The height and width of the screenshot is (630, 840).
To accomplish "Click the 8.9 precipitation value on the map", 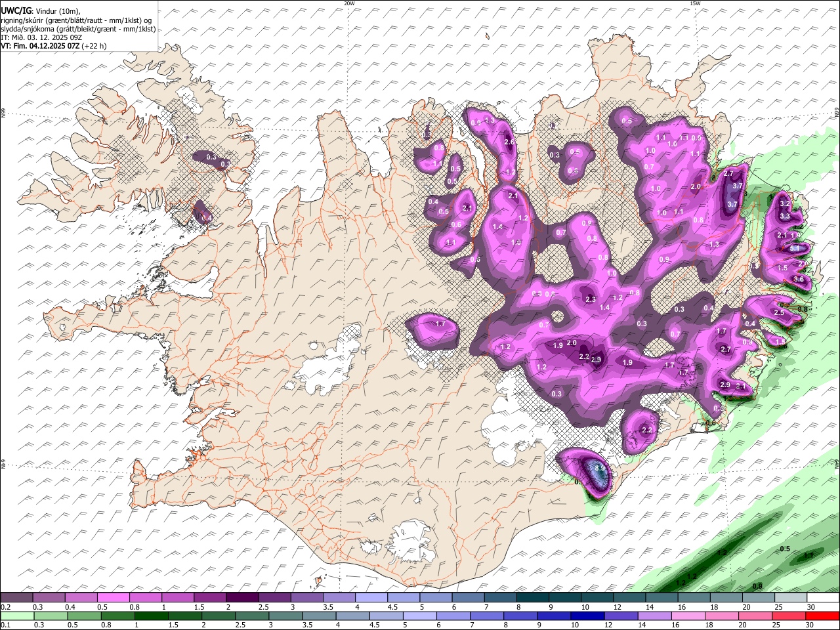I will [x=599, y=468].
